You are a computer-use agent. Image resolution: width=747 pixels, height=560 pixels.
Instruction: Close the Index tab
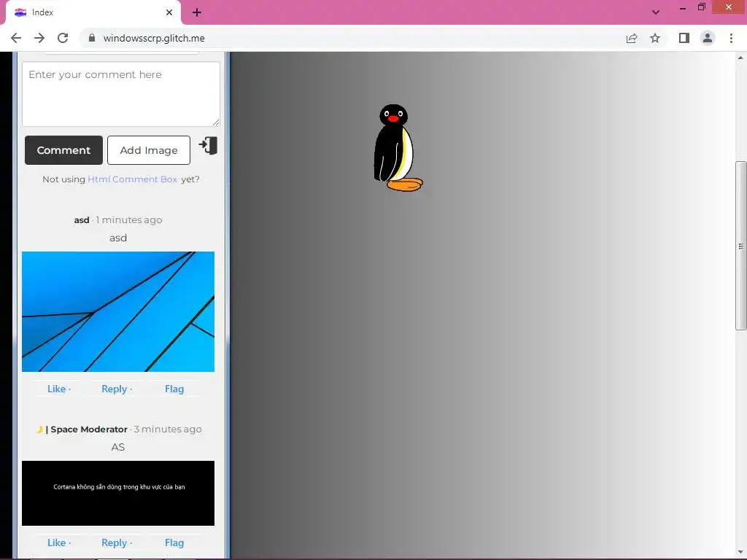point(169,12)
